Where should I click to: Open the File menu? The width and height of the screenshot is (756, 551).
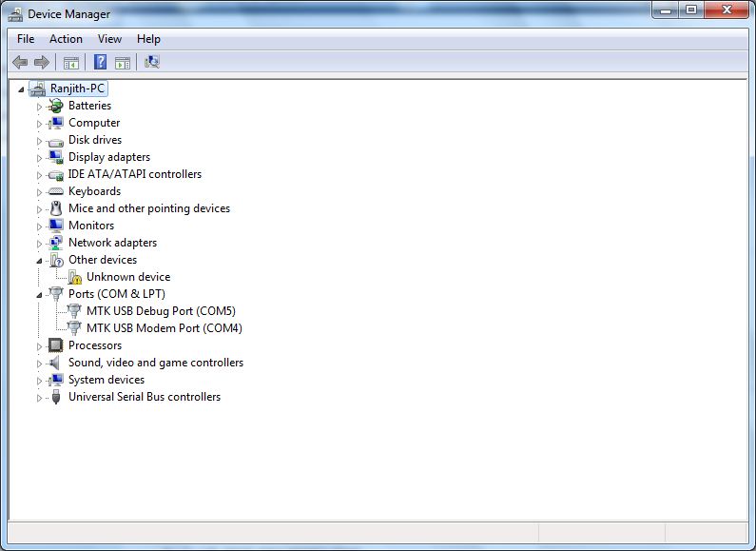tap(26, 39)
